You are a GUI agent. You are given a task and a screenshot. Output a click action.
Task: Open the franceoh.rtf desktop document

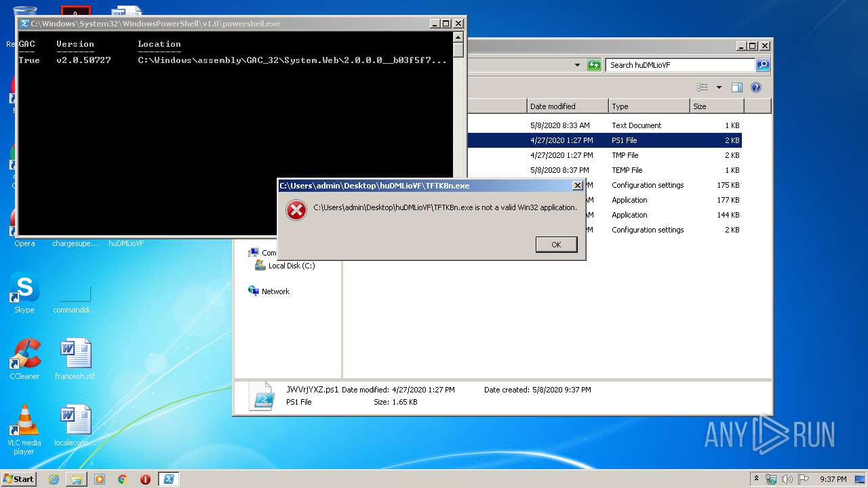75,359
